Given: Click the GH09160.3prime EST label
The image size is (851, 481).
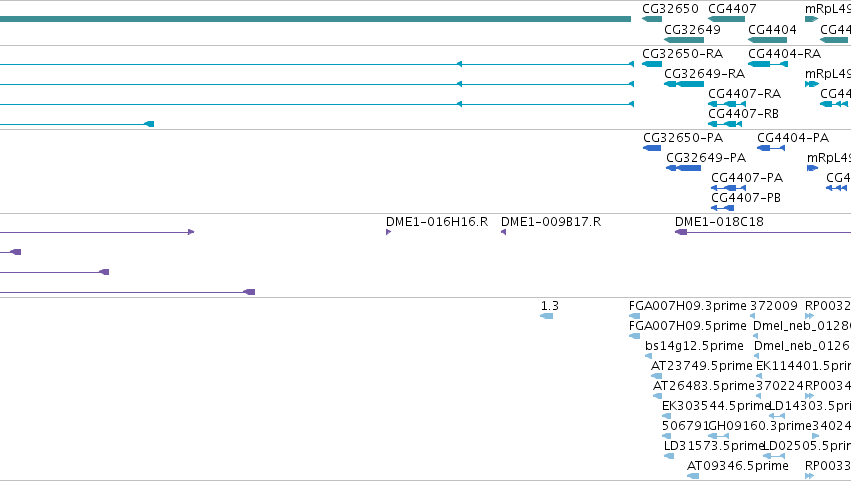Looking at the screenshot, I should tap(760, 426).
